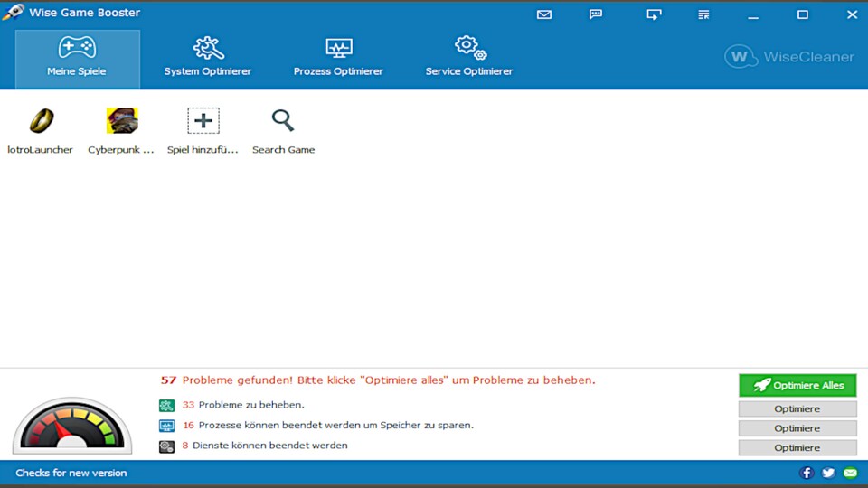Switch to the System Optimierer tab

208,58
